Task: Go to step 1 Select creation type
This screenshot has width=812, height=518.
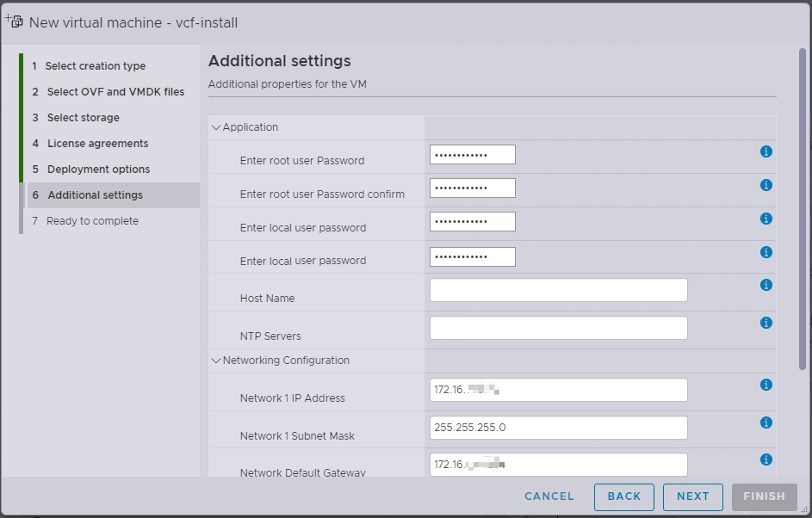Action: [95, 66]
